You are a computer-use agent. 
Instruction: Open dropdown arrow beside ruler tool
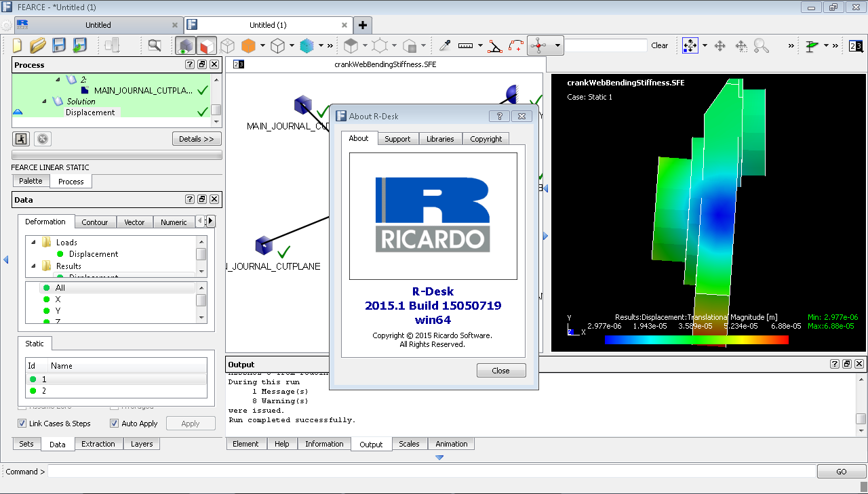(x=480, y=45)
